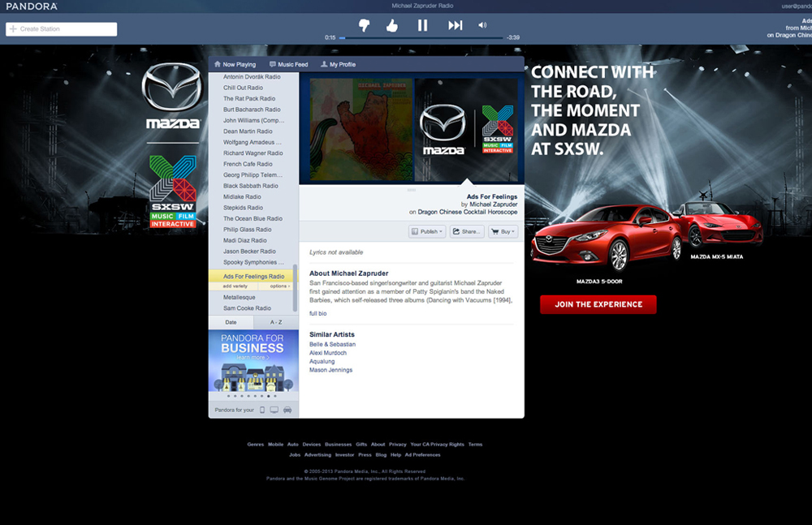Open similar artist Mason Jennings
The image size is (812, 525).
coord(331,370)
